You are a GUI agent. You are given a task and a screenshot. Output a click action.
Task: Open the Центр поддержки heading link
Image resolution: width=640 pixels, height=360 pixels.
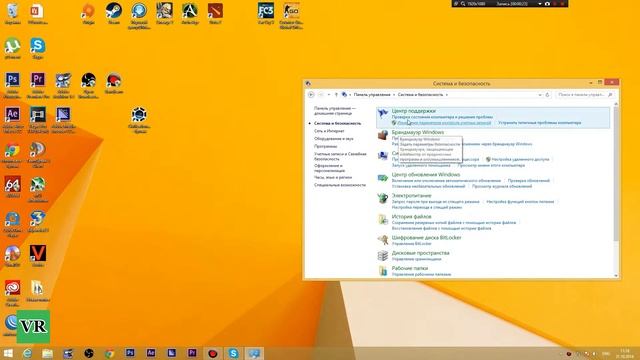(413, 111)
